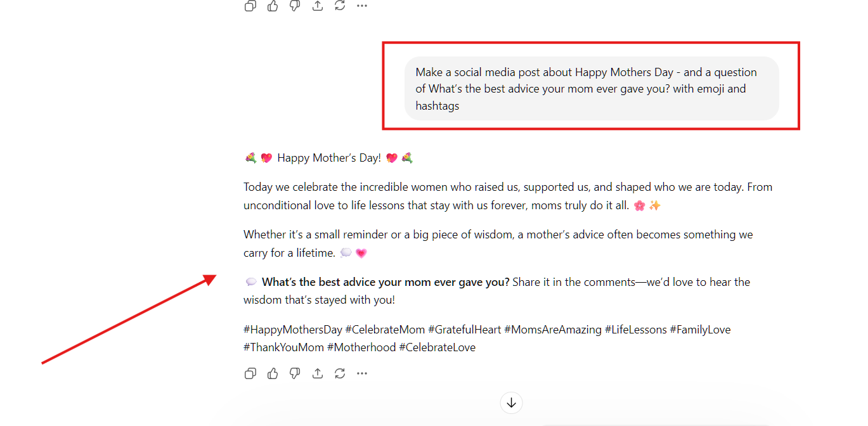Open more options below the hashtags
The height and width of the screenshot is (426, 868).
[x=362, y=373]
